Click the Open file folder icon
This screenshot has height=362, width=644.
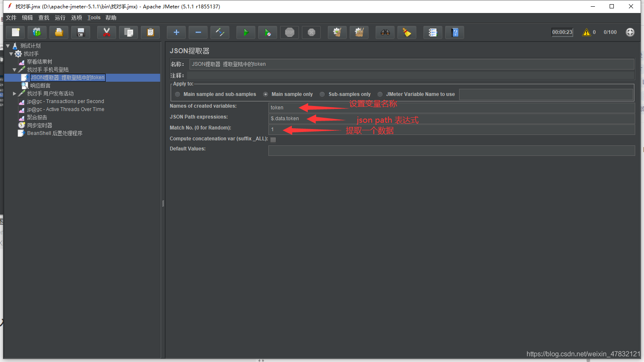click(x=59, y=32)
